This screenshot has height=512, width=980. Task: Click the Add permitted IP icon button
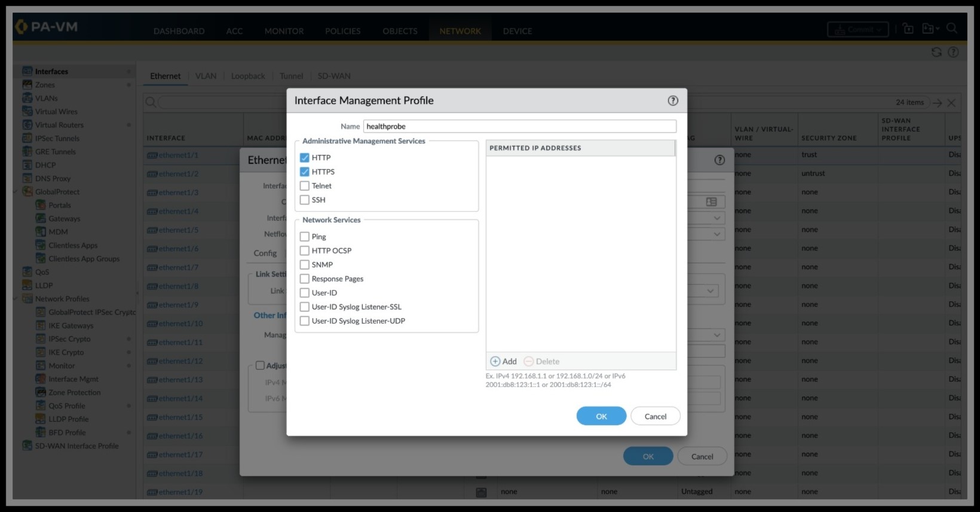coord(495,361)
